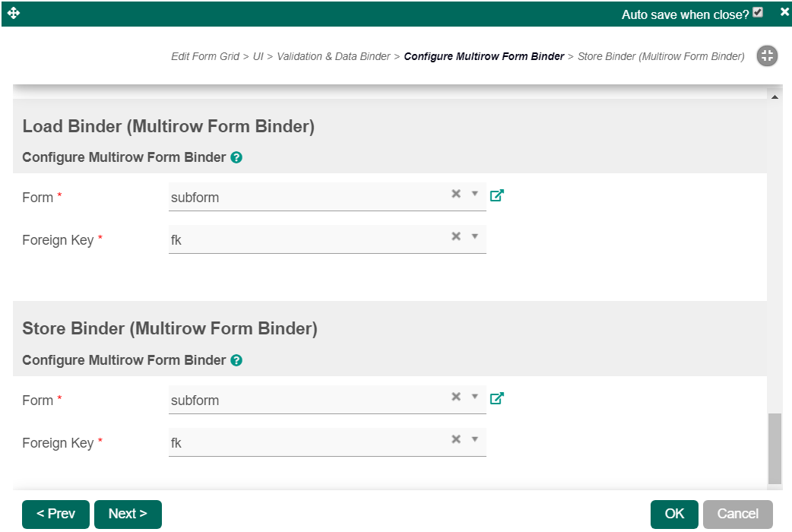Clear the Store Binder Foreign Key value
This screenshot has width=792, height=532.
coord(456,439)
